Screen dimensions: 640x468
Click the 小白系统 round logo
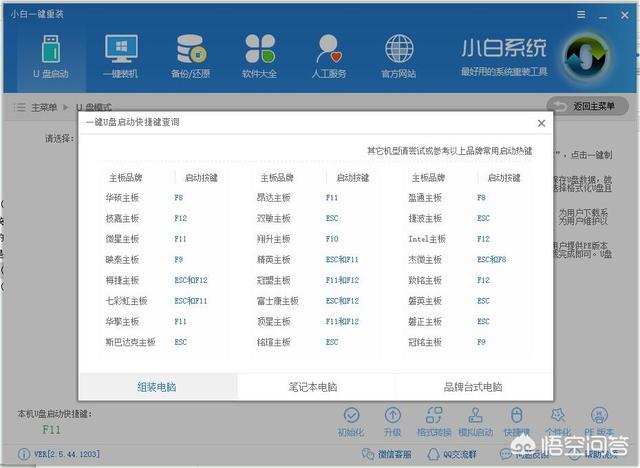click(x=587, y=58)
